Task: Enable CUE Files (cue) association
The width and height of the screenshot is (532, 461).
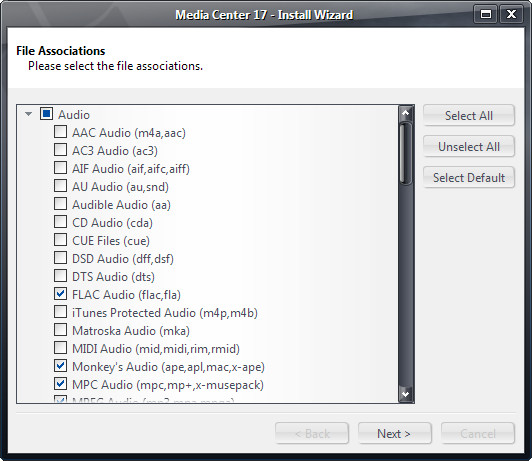Action: pos(60,240)
